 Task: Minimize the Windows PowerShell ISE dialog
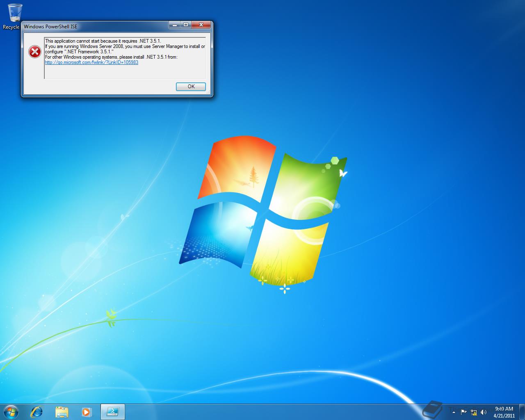(x=175, y=25)
